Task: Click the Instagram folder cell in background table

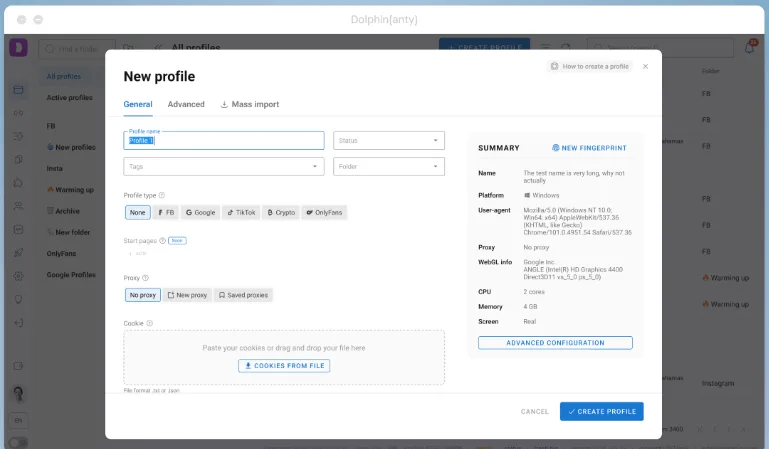Action: click(718, 383)
